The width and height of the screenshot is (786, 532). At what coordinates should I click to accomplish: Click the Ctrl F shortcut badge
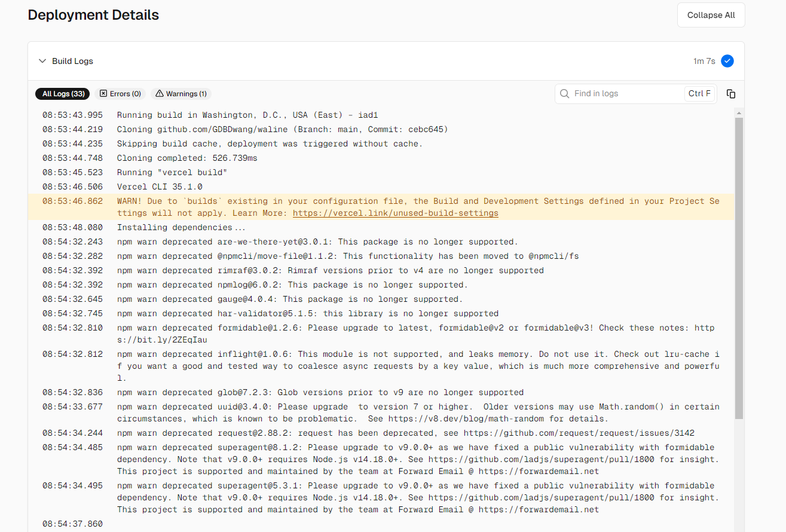[699, 94]
